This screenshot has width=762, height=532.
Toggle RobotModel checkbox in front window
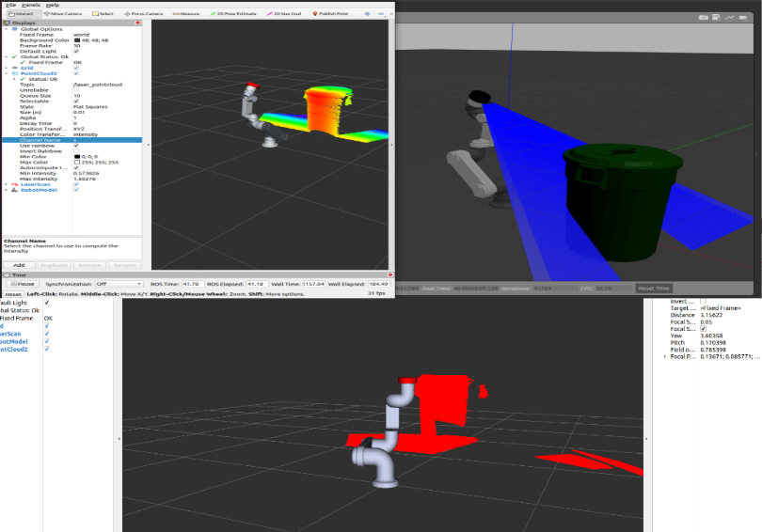[76, 190]
